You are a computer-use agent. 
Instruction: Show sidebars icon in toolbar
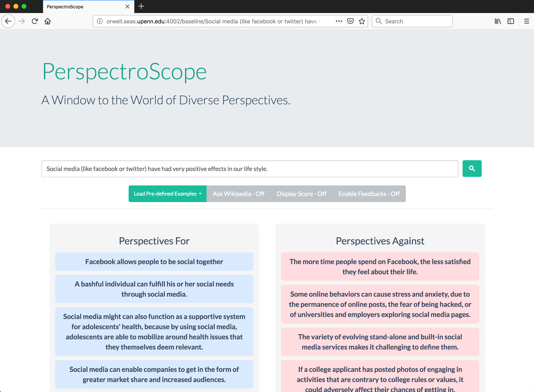(x=511, y=21)
